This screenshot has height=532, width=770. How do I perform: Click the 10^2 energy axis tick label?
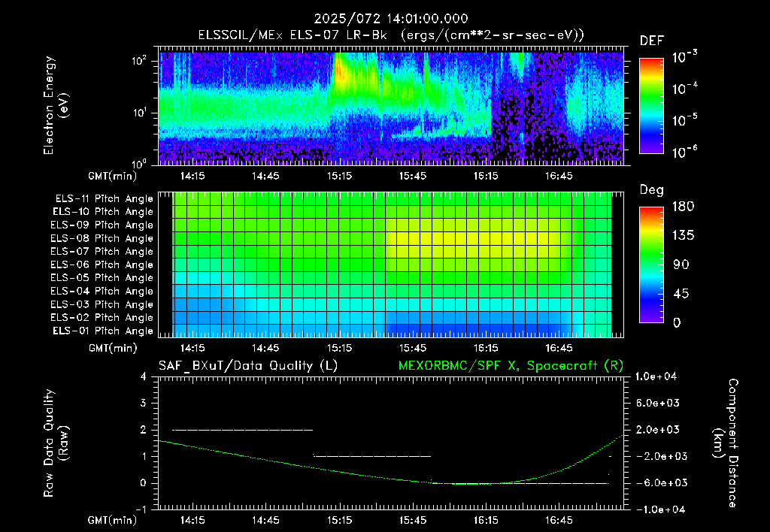[x=139, y=61]
